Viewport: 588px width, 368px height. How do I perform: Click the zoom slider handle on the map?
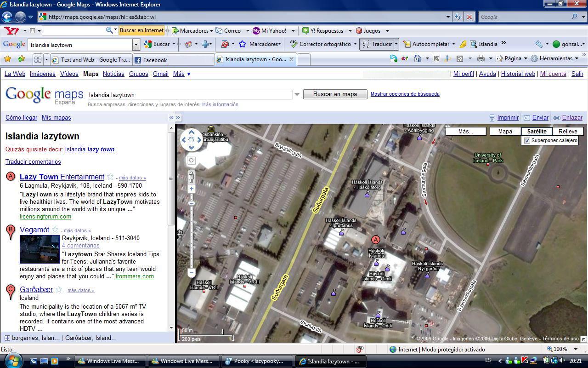click(x=192, y=203)
